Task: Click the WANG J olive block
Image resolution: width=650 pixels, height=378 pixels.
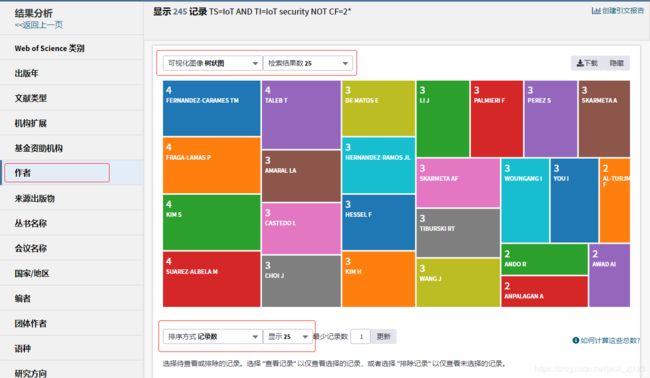Action: pyautogui.click(x=458, y=283)
